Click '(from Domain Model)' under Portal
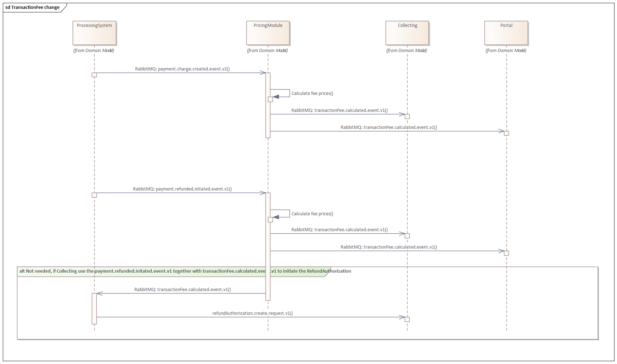This screenshot has height=364, width=617. [x=506, y=51]
